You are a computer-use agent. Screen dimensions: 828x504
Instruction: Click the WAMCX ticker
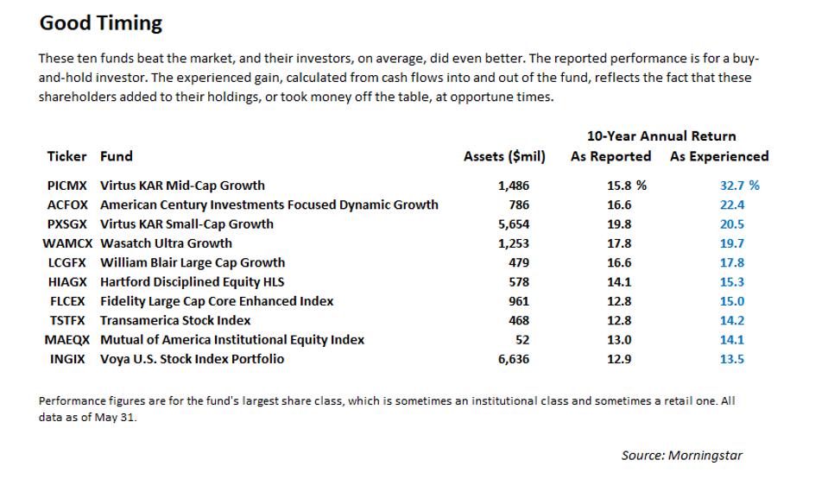(x=67, y=243)
